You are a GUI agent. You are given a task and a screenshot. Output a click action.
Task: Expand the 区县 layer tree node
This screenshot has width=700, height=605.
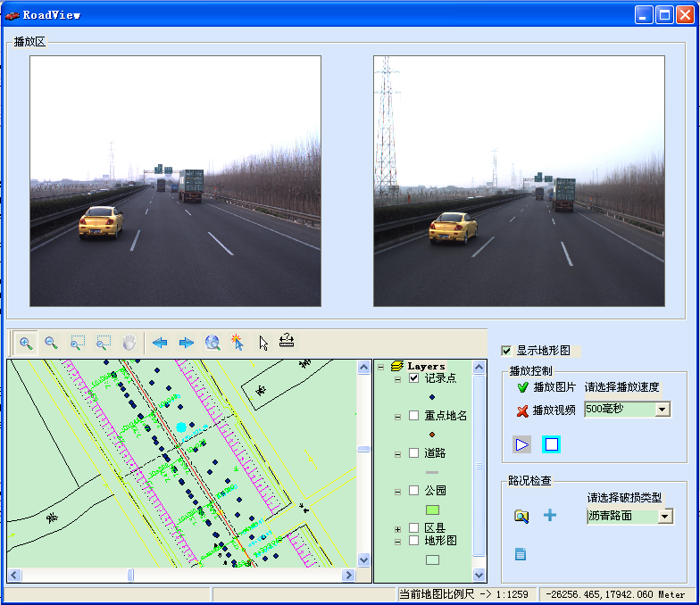pos(397,528)
